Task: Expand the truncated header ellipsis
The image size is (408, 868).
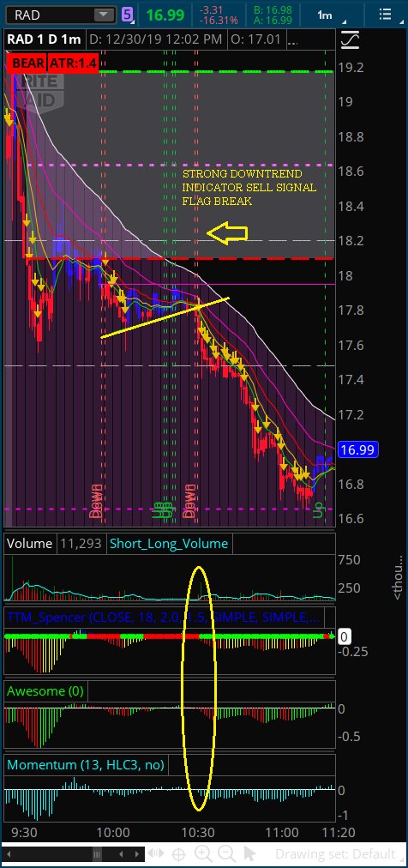Action: click(293, 40)
